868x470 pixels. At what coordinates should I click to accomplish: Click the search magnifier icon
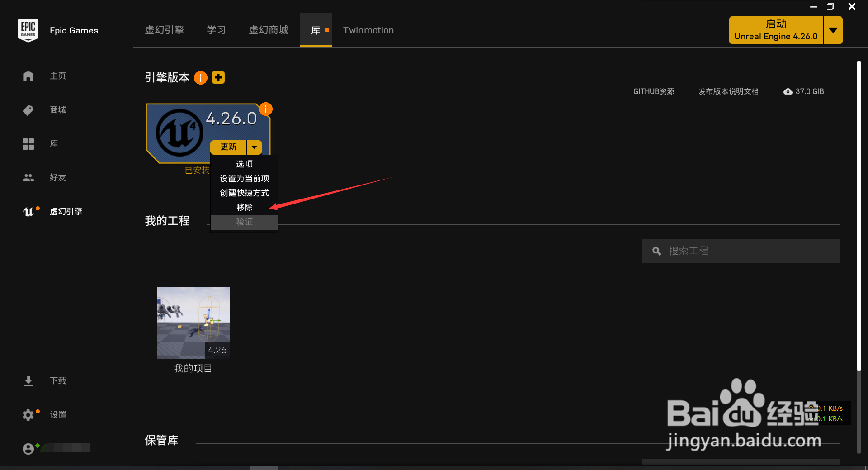coord(656,251)
